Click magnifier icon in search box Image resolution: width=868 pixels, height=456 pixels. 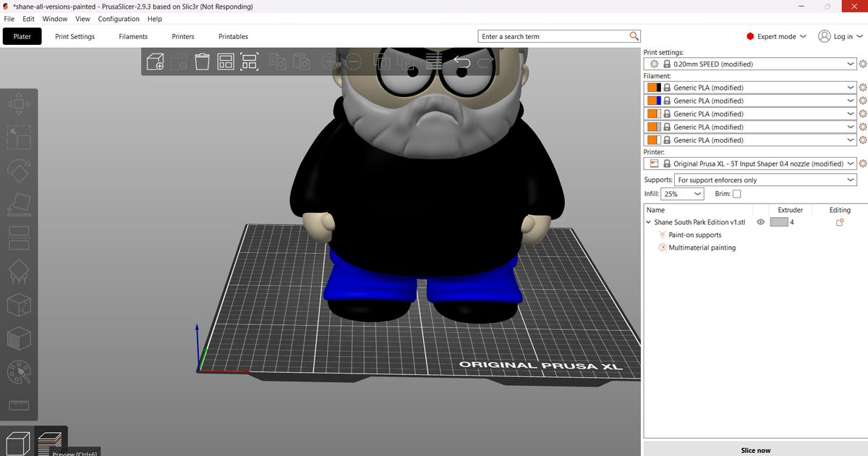[x=634, y=36]
